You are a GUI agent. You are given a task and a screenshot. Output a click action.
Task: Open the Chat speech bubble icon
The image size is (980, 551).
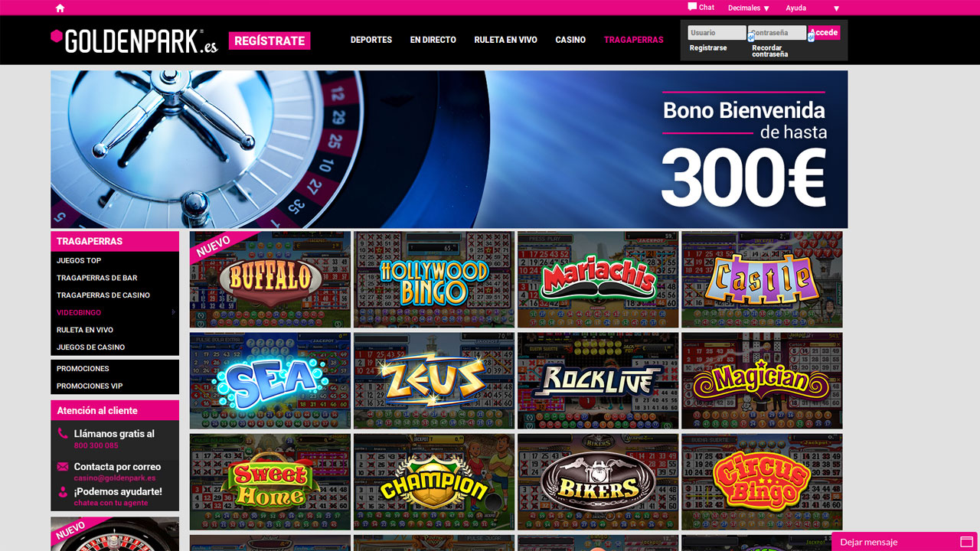pyautogui.click(x=692, y=7)
